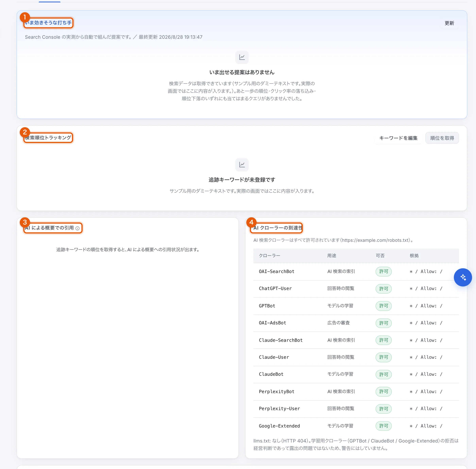Click the Allow rule in the PerplexityBot row
This screenshot has height=469, width=476.
(426, 391)
